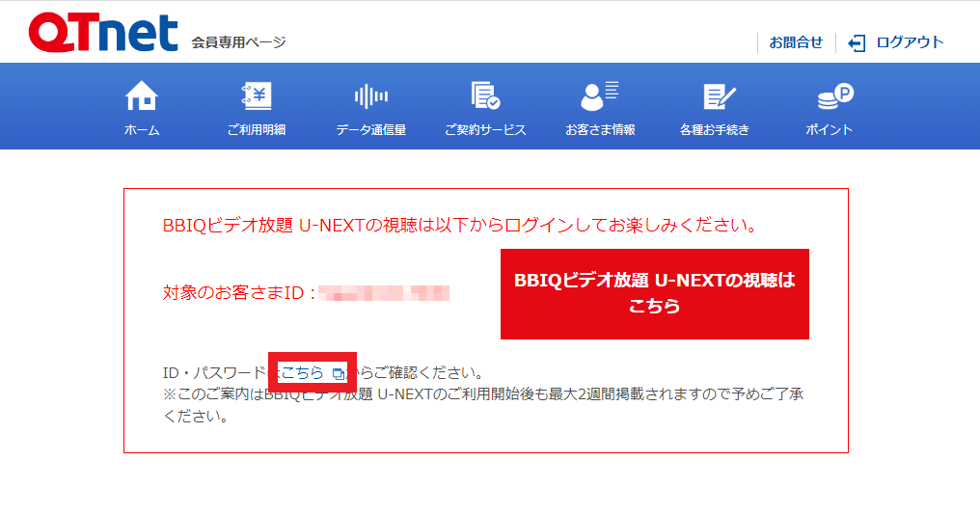
Task: Click the contract document checkmark icon
Action: coord(485,95)
